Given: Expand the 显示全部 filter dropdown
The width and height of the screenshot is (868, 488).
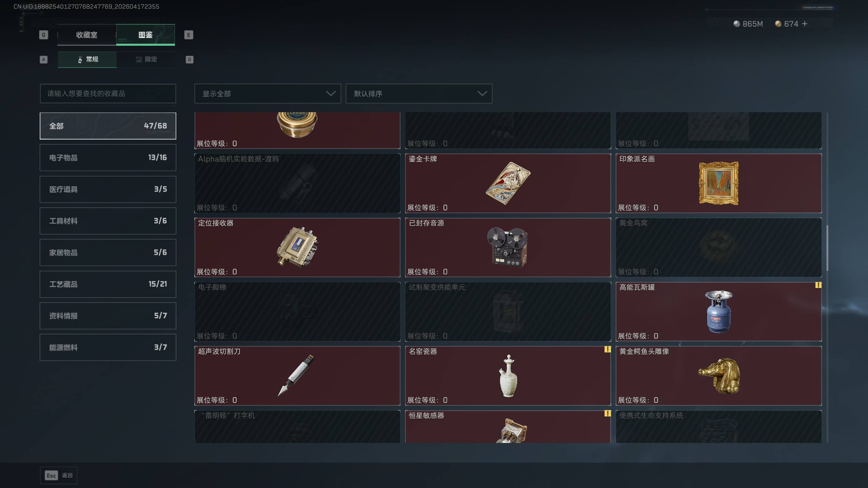Looking at the screenshot, I should [268, 94].
